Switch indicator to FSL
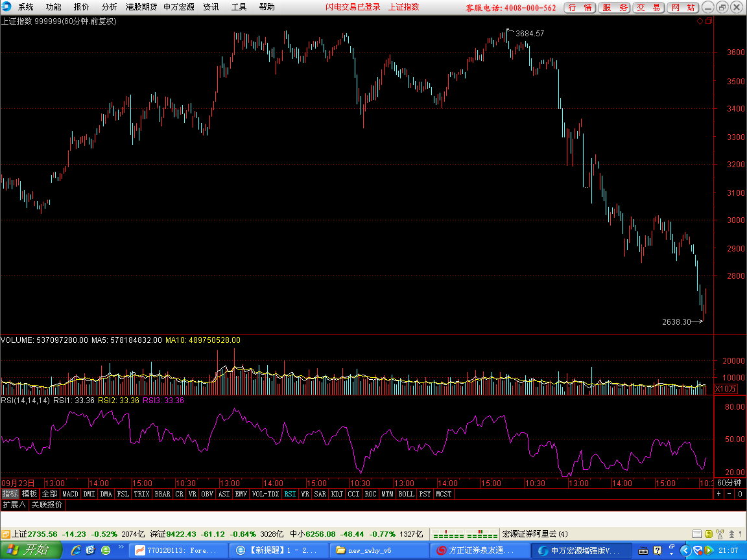Viewport: 747px width, 560px height. point(123,494)
